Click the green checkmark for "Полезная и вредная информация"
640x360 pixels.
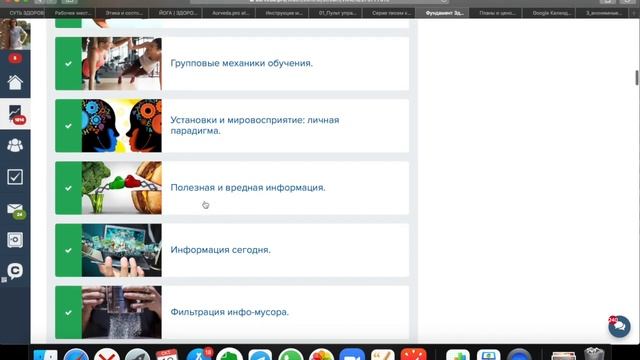click(x=69, y=188)
